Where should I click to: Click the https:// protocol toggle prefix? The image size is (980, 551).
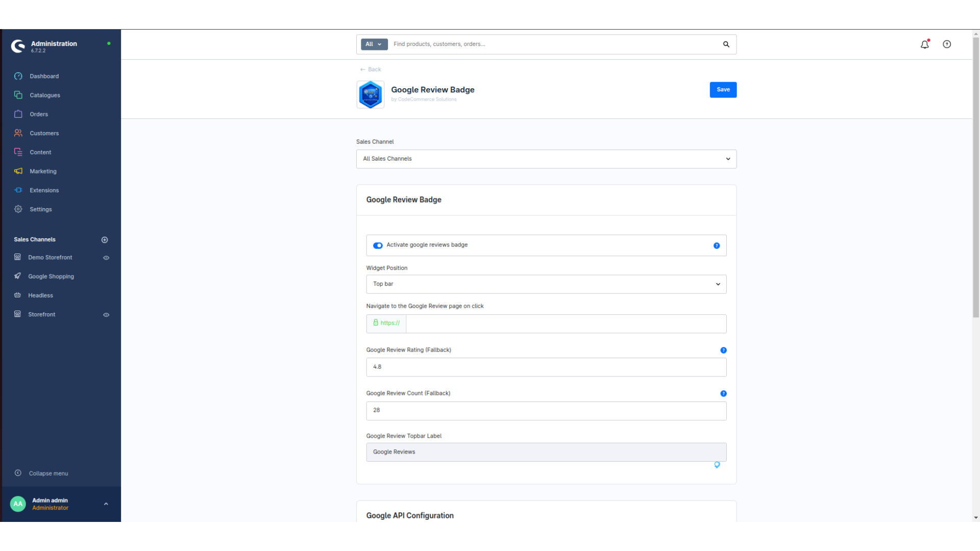point(386,323)
